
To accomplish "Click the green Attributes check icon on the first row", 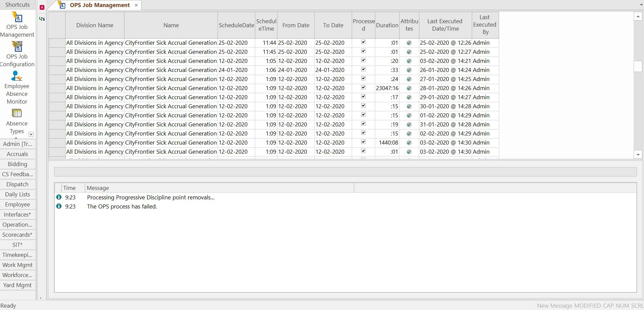I will pos(409,43).
